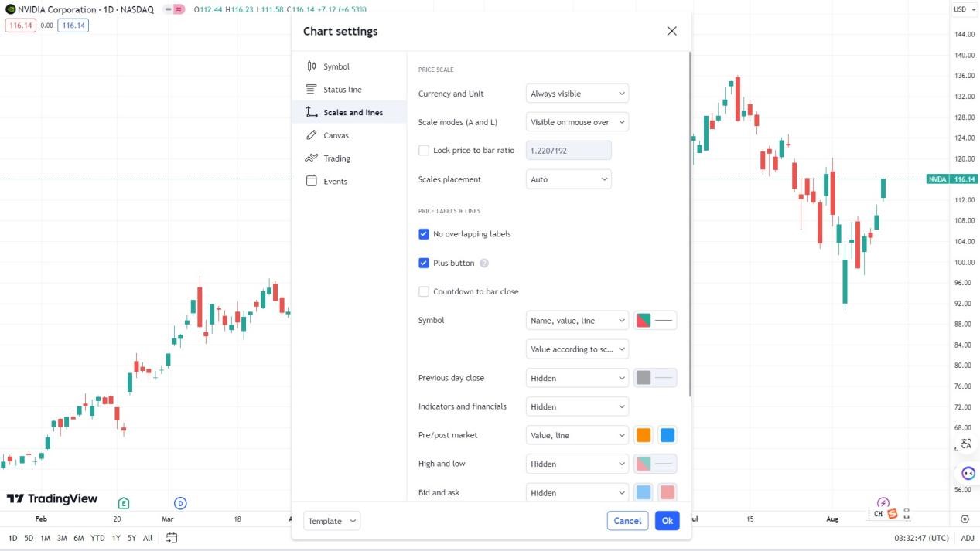Select the 1M time range
Screen dimensions: 980x551
click(x=46, y=538)
